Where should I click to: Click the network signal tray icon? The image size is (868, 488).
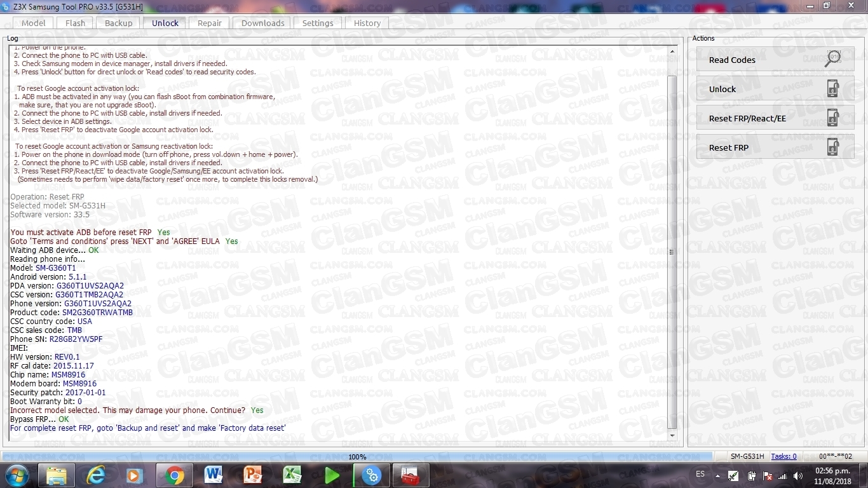(782, 475)
